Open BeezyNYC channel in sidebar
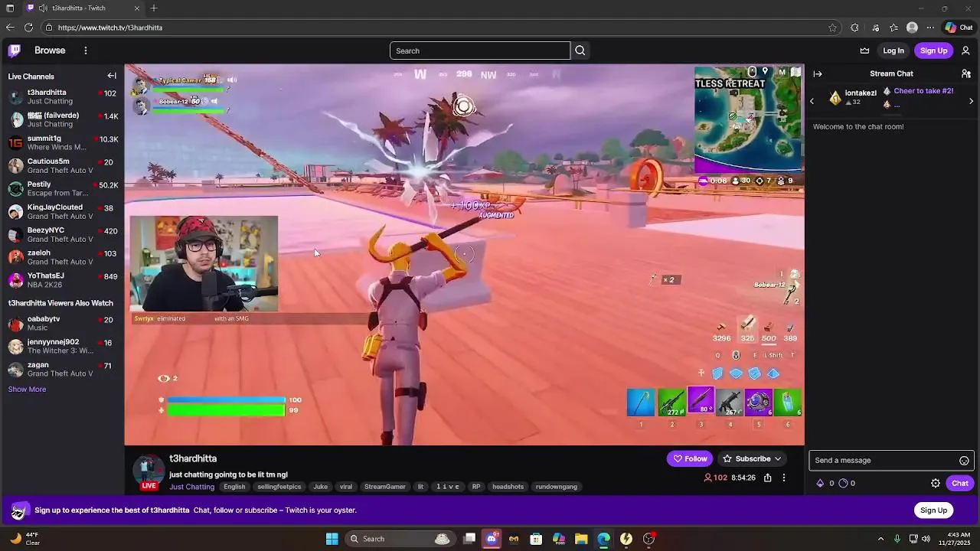Image resolution: width=980 pixels, height=551 pixels. [62, 234]
